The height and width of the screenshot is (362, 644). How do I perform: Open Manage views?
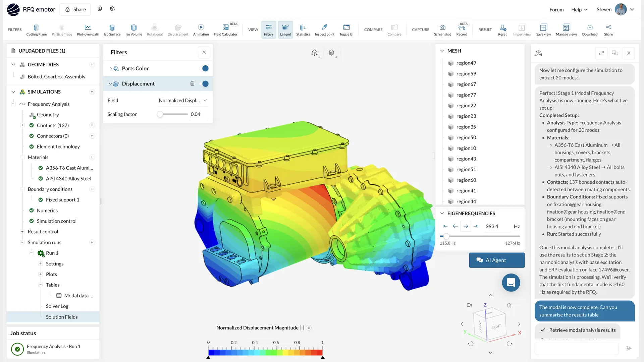pyautogui.click(x=566, y=30)
